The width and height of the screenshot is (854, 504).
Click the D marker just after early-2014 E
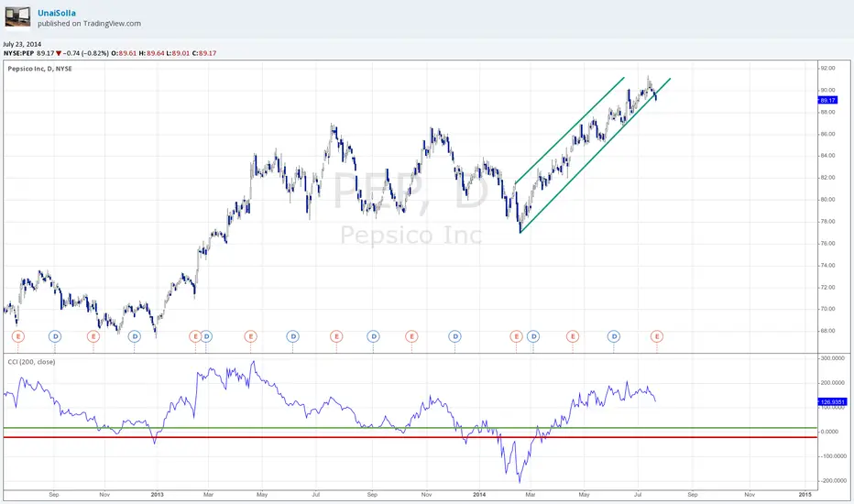click(533, 336)
